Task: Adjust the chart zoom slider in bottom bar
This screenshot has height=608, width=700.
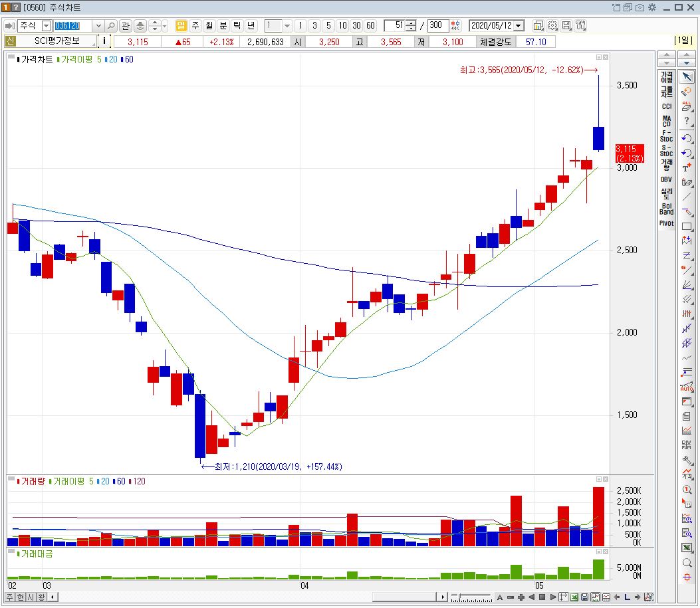Action: [x=471, y=597]
